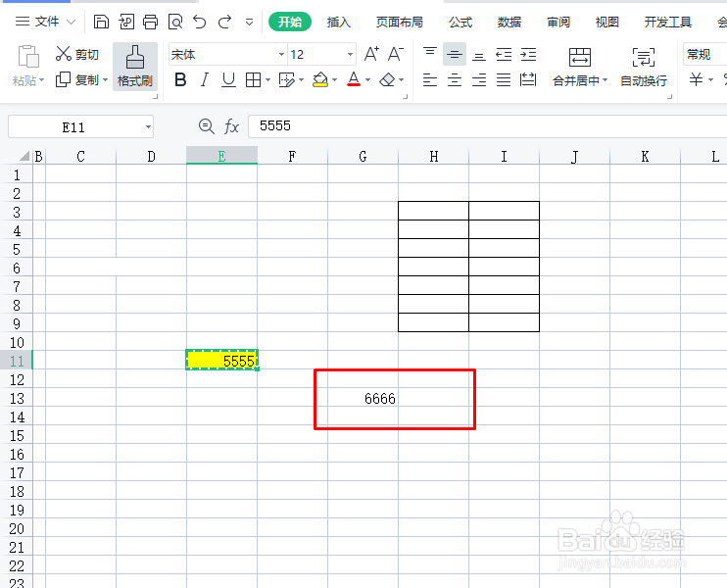Toggle Italic formatting
Viewport: 727px width, 588px height.
pyautogui.click(x=204, y=79)
